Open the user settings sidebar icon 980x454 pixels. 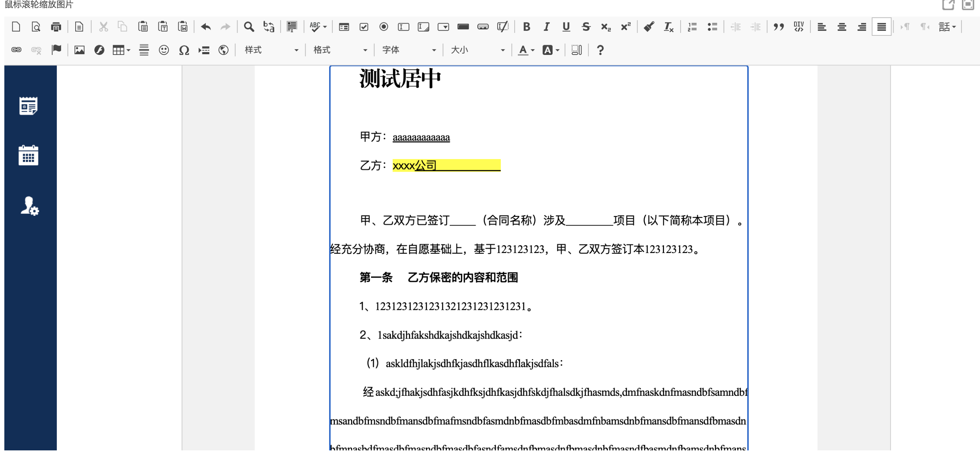point(29,206)
